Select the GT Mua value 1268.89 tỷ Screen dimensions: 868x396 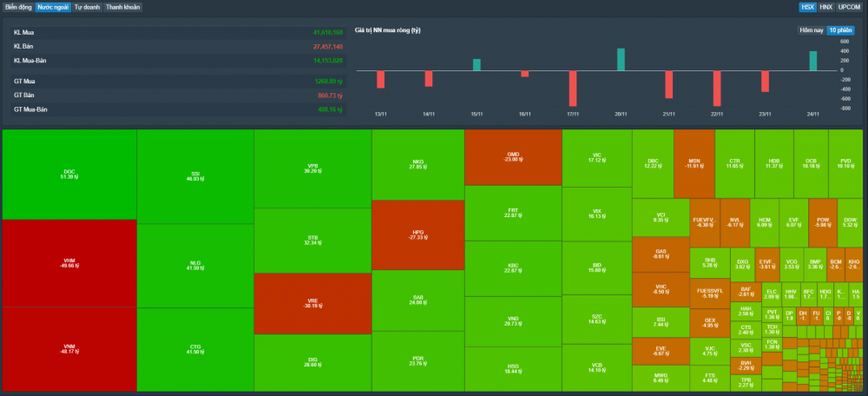pos(329,82)
